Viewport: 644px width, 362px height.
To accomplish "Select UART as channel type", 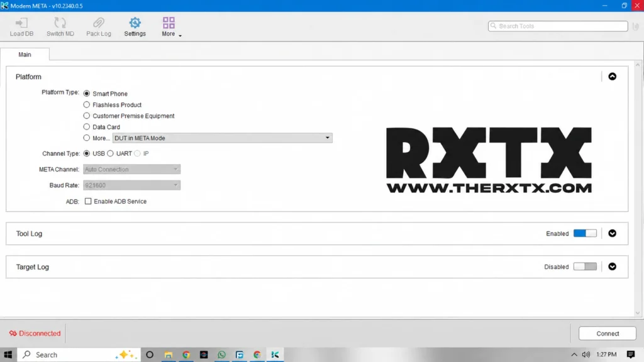I will (x=111, y=153).
